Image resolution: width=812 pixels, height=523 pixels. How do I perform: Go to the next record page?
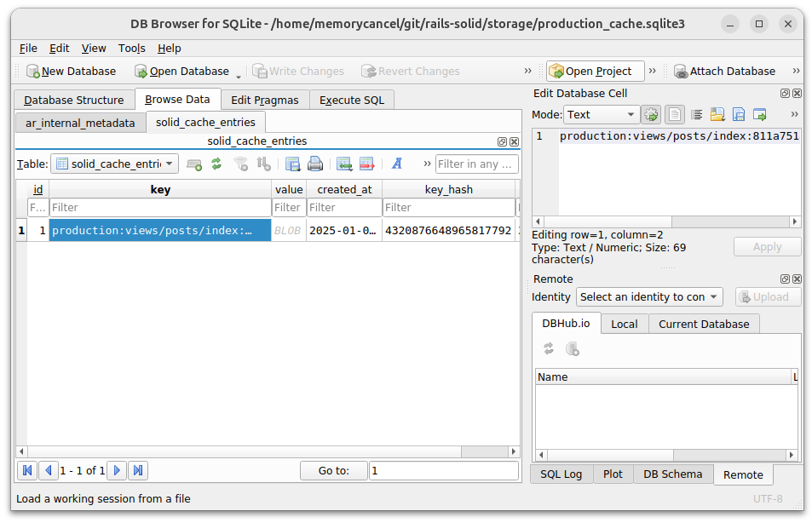(x=117, y=470)
